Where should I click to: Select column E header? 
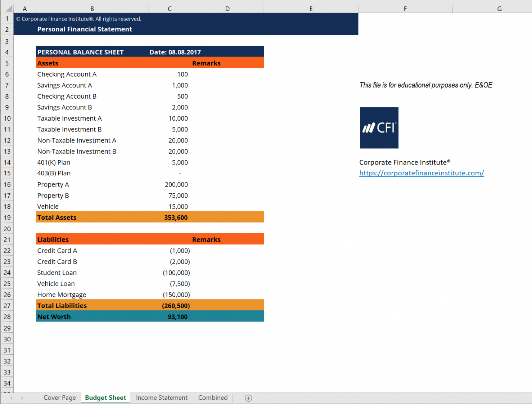(311, 9)
